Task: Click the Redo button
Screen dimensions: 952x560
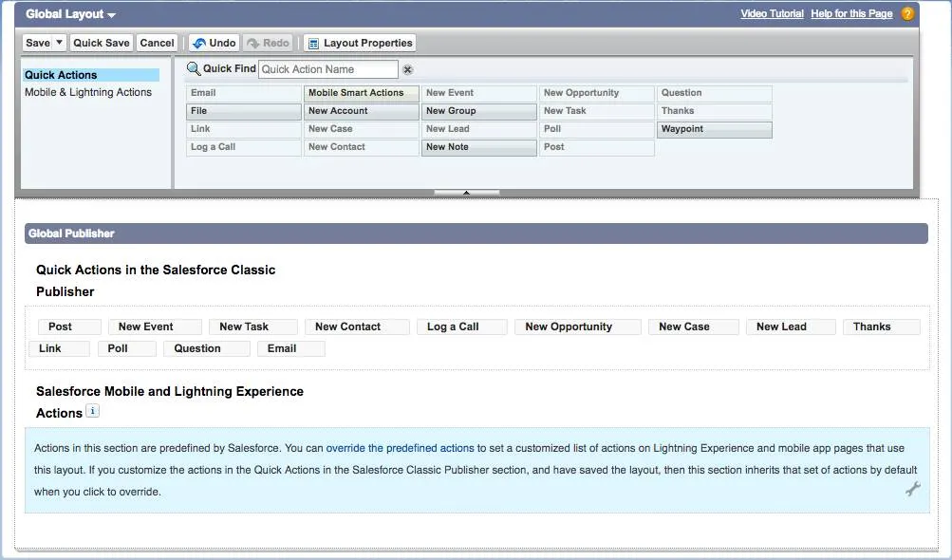Action: [x=268, y=43]
